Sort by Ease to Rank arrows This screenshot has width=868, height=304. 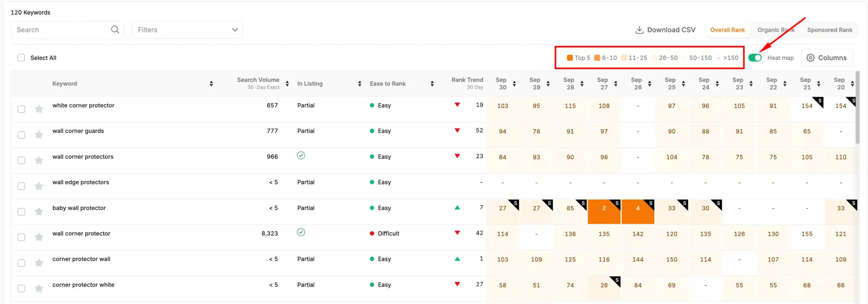click(432, 83)
